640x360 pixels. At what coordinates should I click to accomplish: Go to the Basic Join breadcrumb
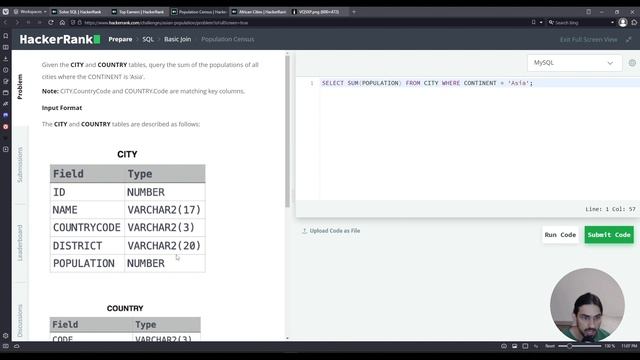[178, 39]
